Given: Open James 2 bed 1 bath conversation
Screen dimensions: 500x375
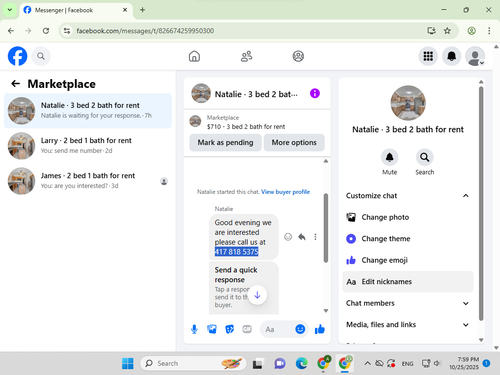Looking at the screenshot, I should (x=88, y=181).
